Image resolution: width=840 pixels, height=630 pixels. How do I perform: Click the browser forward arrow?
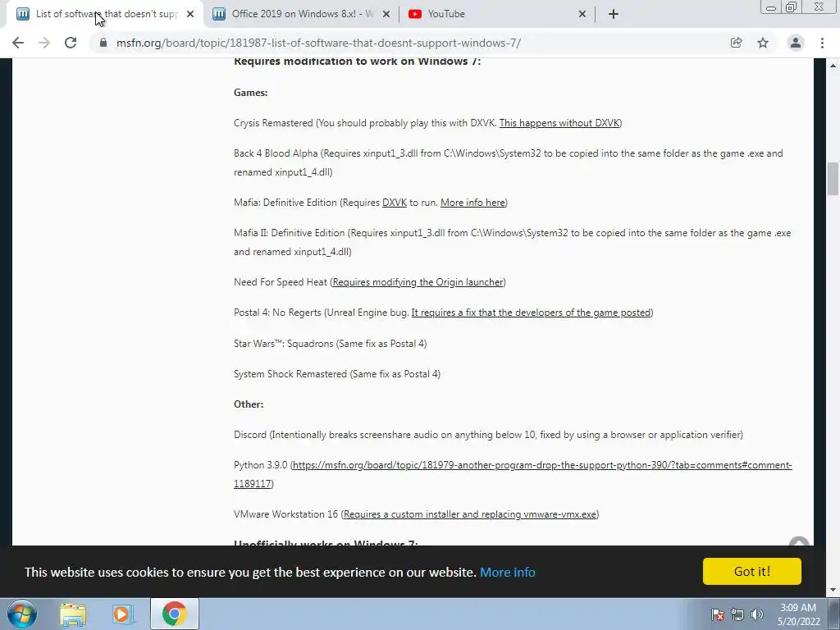pos(44,43)
